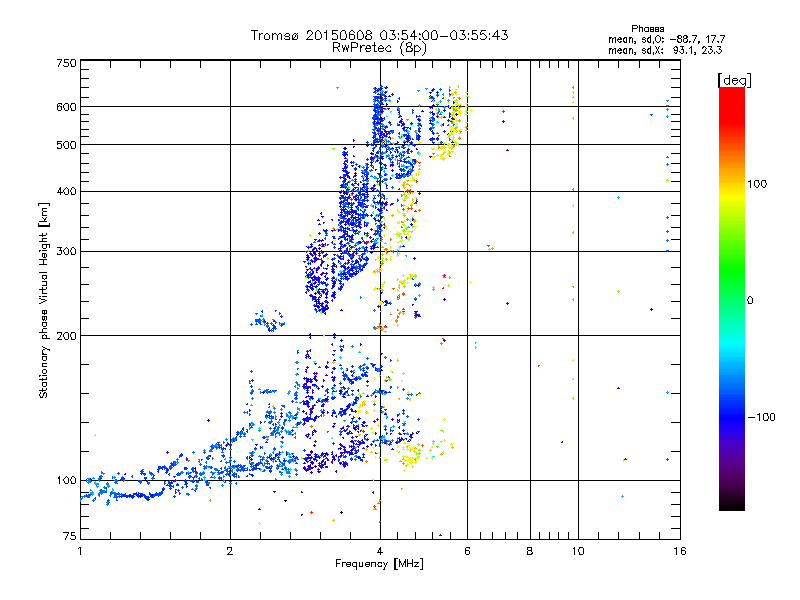The height and width of the screenshot is (600, 800).
Task: Click the black bottom end of the colorbar
Action: 732,503
